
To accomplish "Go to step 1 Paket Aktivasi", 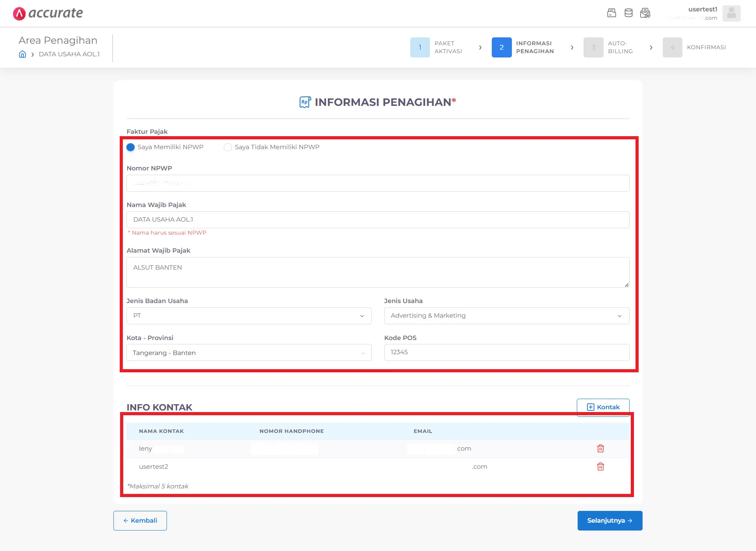I will (x=436, y=47).
